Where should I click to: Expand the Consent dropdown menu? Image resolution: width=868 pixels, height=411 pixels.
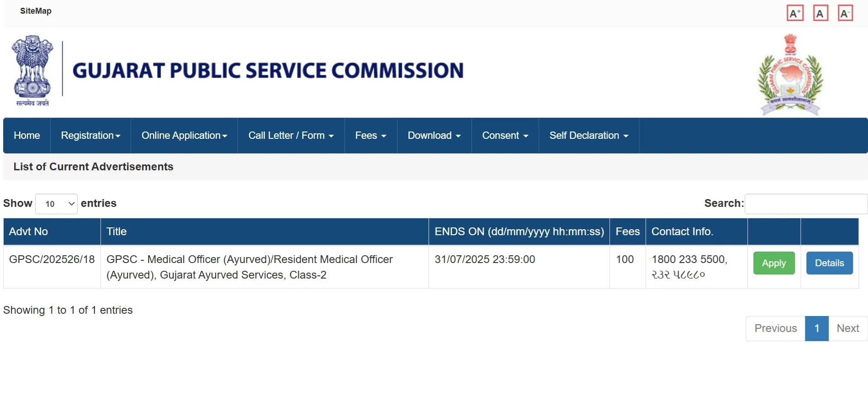pos(504,136)
